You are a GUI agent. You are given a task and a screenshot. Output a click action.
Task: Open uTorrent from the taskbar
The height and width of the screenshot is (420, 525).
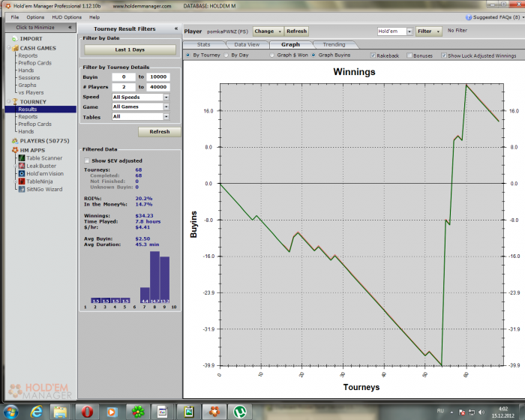(x=238, y=411)
